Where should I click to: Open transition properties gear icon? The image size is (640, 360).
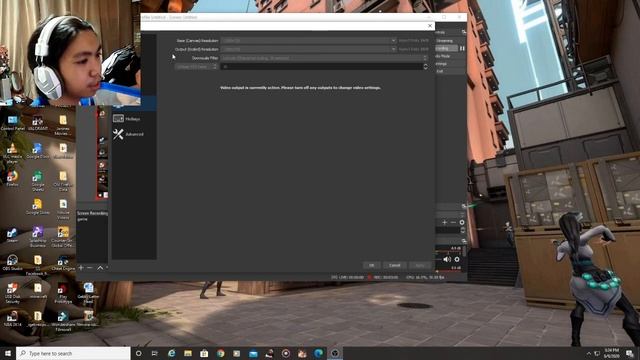462,222
